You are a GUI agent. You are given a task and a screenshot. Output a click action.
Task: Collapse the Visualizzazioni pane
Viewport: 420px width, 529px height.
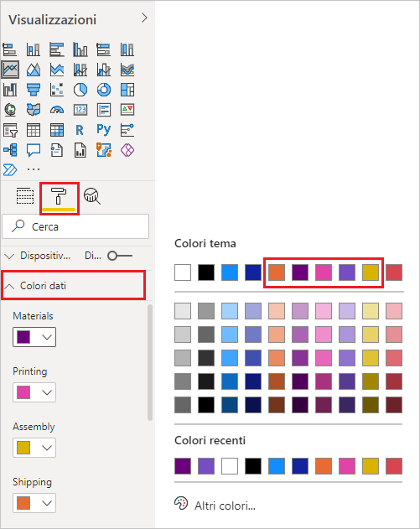point(144,18)
